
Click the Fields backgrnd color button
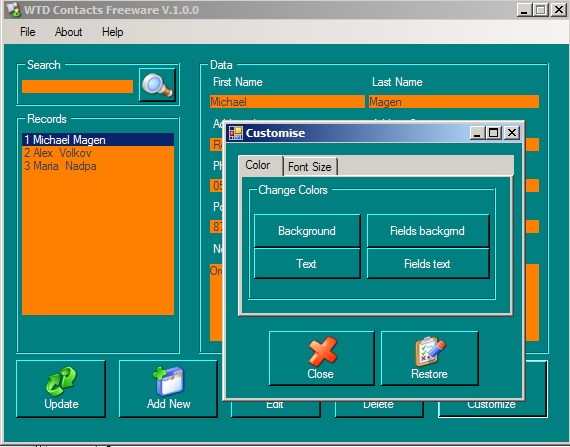point(428,231)
